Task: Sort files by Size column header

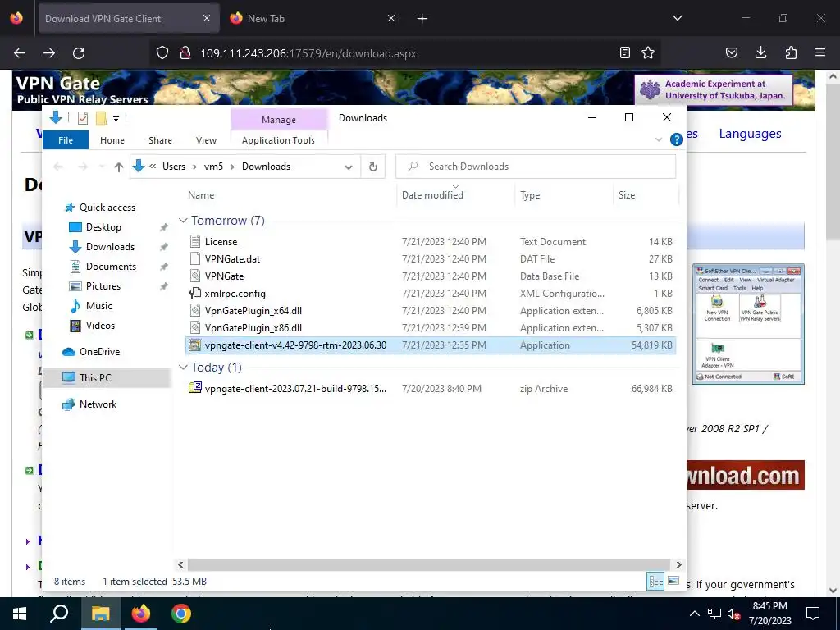Action: (626, 195)
